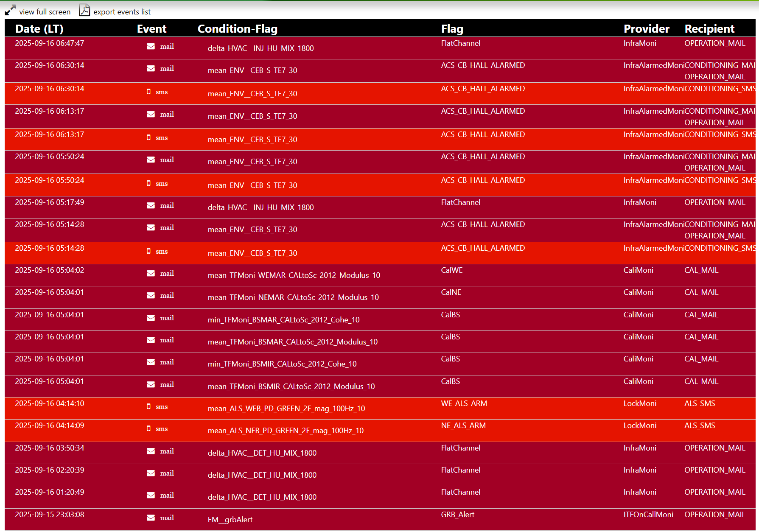
Task: Select condition delta_HVAC__INJ_HU_MIX_1800 in 05:17:49 row
Action: [x=261, y=207]
